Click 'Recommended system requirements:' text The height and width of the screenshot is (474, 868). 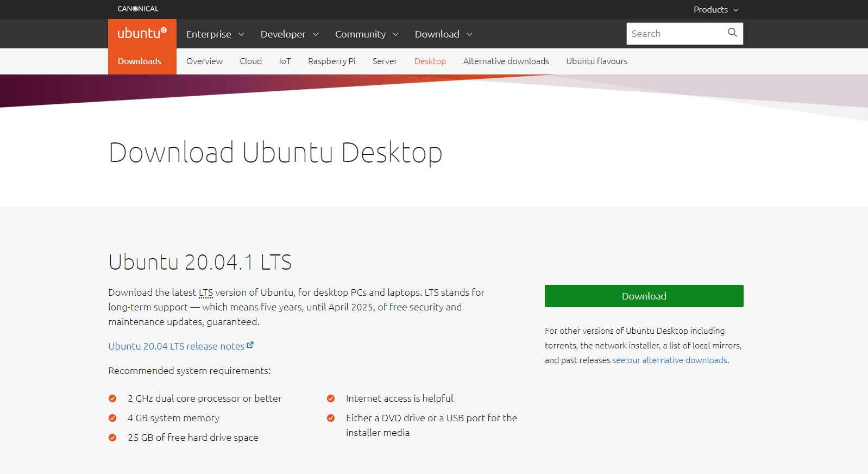click(x=190, y=371)
